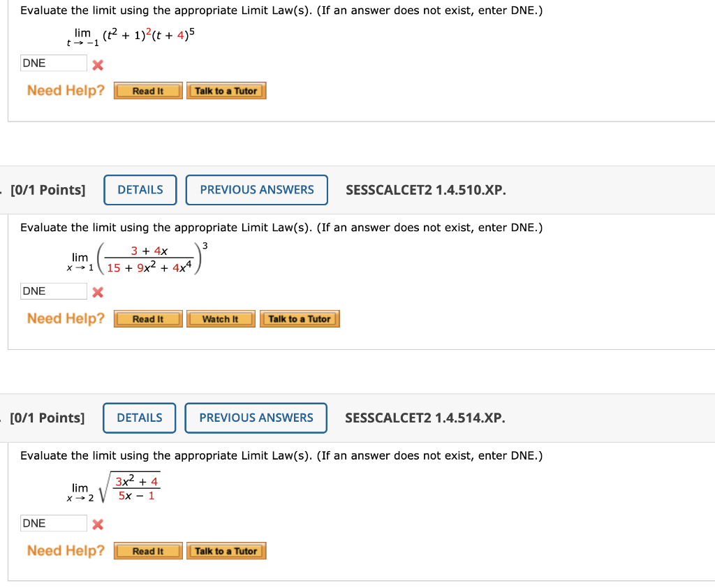Click Read It for the square root limit problem
The height and width of the screenshot is (588, 715).
pyautogui.click(x=147, y=550)
